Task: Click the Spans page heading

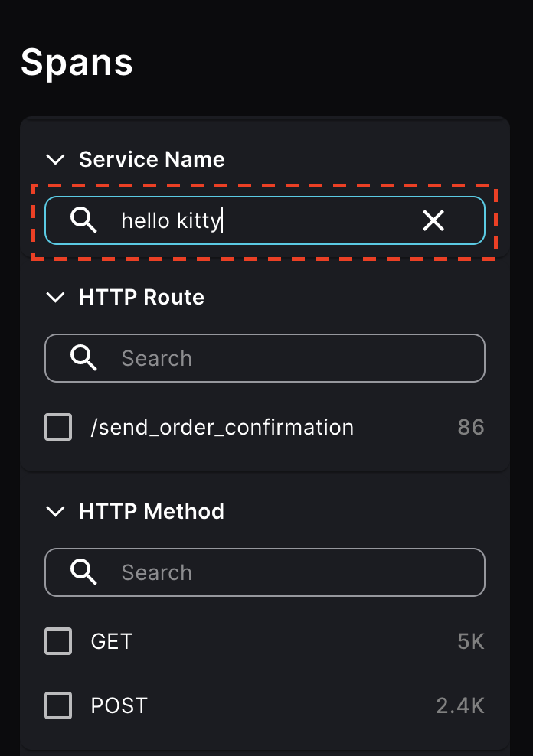Action: pyautogui.click(x=77, y=61)
